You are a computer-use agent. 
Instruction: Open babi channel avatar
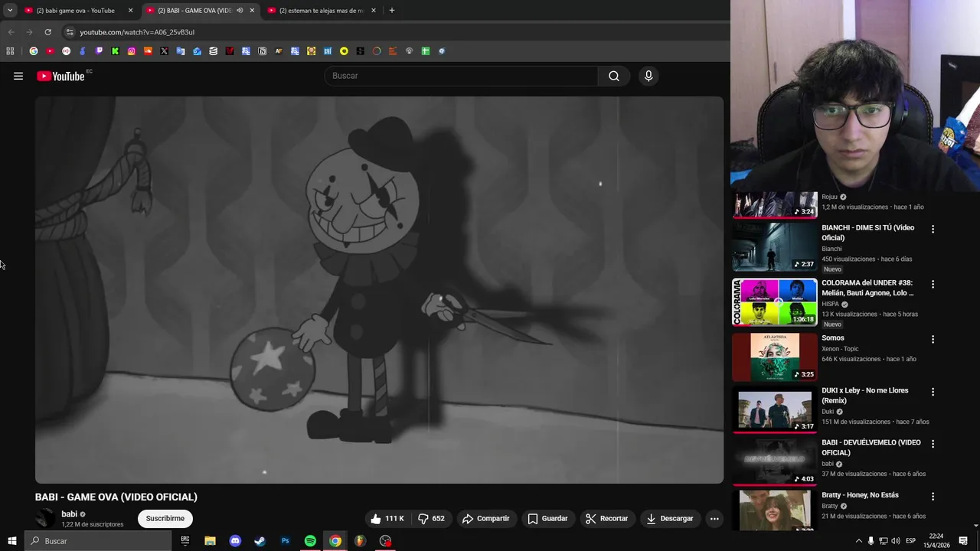click(45, 518)
